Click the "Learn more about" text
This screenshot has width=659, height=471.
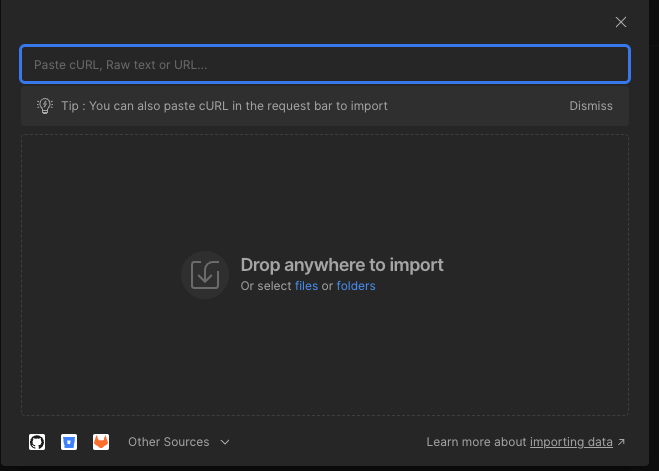(x=477, y=442)
